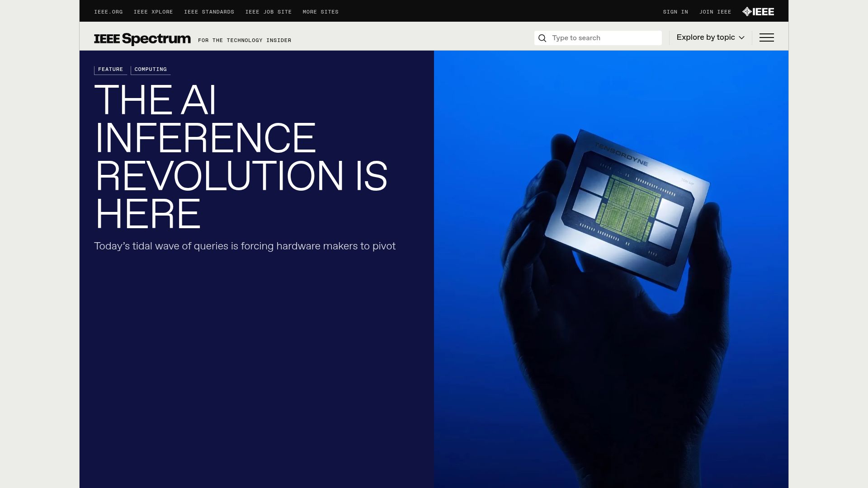Click the 'For the Technology Insider' tagline
868x488 pixels.
[x=245, y=41]
